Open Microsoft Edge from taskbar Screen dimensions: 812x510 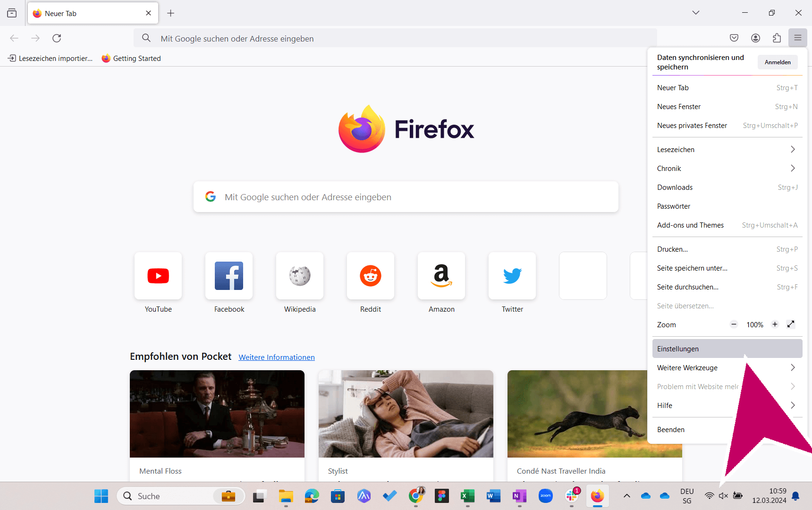[312, 496]
